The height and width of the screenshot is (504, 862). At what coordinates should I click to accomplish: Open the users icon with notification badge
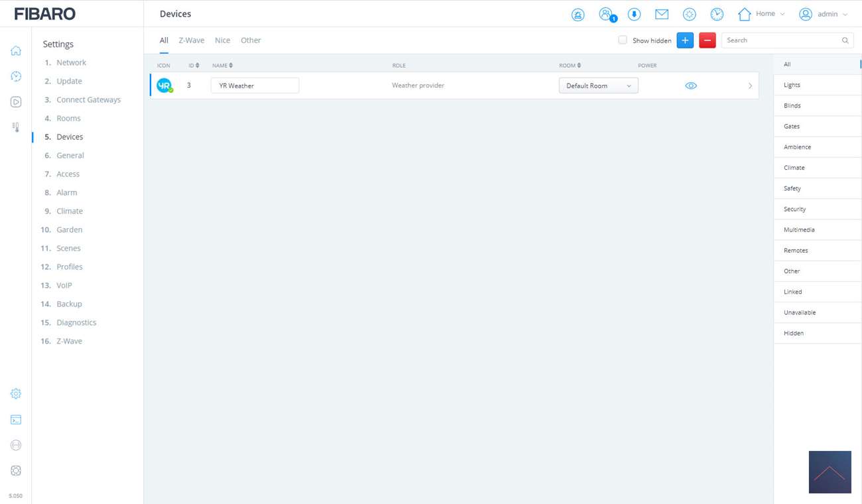606,14
